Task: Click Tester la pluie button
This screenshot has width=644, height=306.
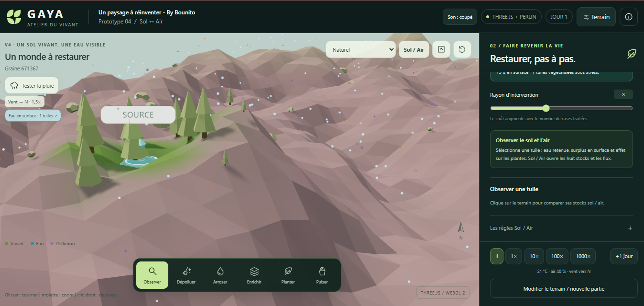Action: pyautogui.click(x=32, y=86)
